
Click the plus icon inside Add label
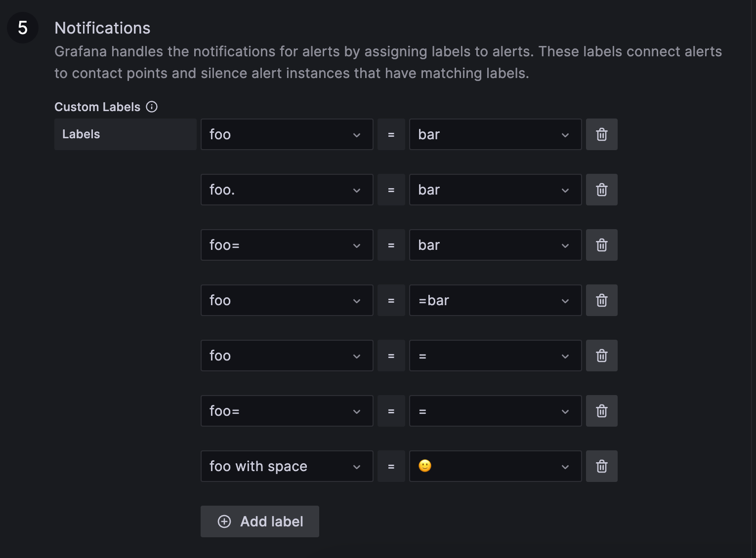(x=224, y=521)
